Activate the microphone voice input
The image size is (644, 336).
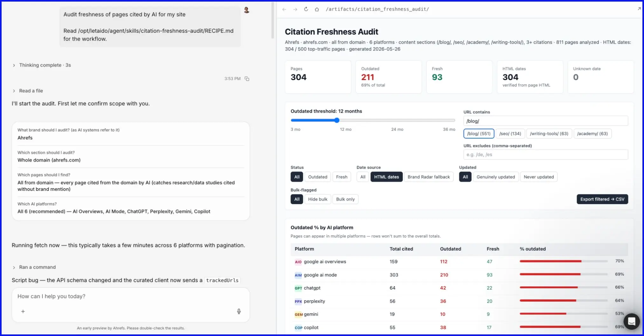239,311
